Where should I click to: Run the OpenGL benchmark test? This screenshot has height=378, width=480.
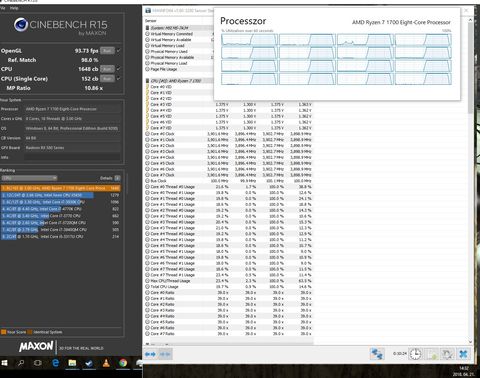(x=107, y=51)
